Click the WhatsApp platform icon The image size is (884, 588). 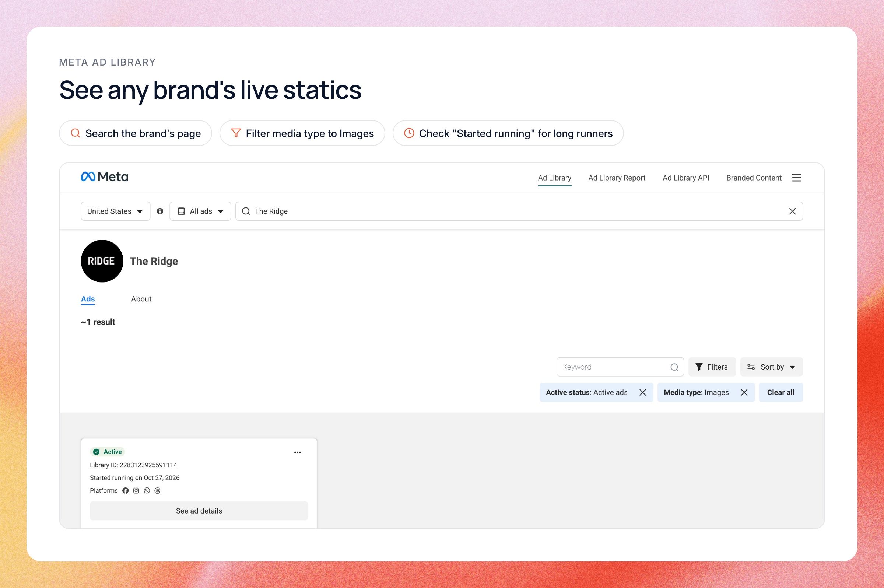click(147, 490)
